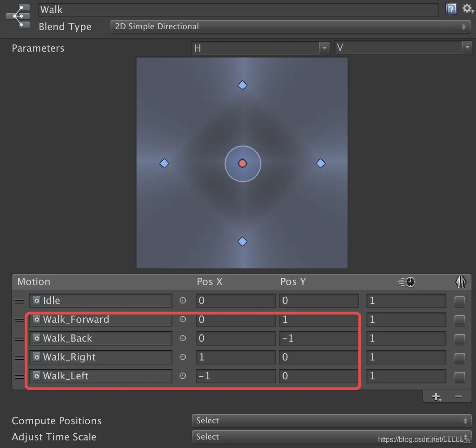This screenshot has width=476, height=448.
Task: Open the gear settings menu
Action: 468,9
